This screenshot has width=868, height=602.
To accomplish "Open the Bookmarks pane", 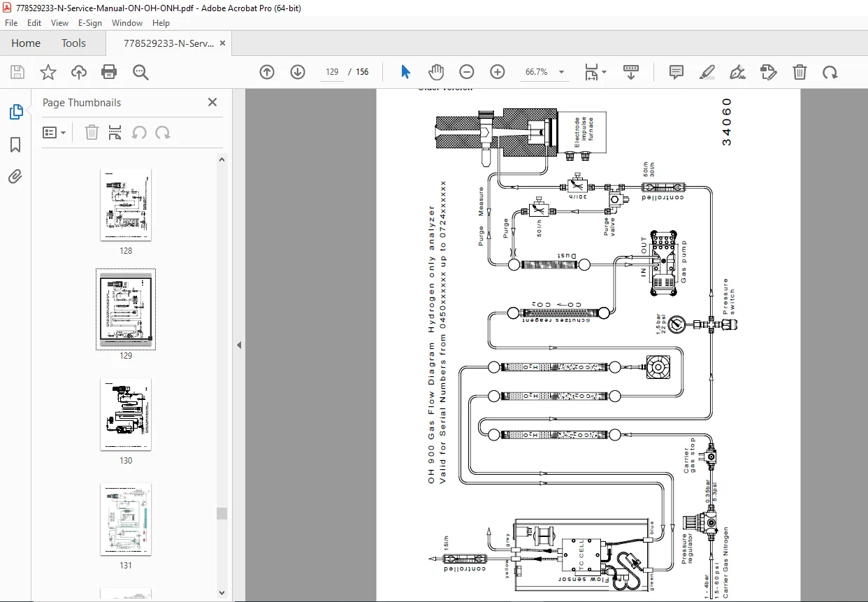I will 15,145.
